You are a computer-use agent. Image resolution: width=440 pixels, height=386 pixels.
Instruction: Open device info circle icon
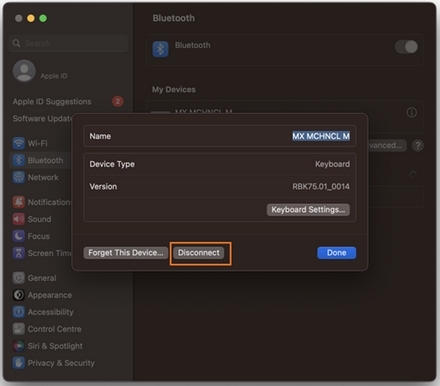tap(412, 113)
